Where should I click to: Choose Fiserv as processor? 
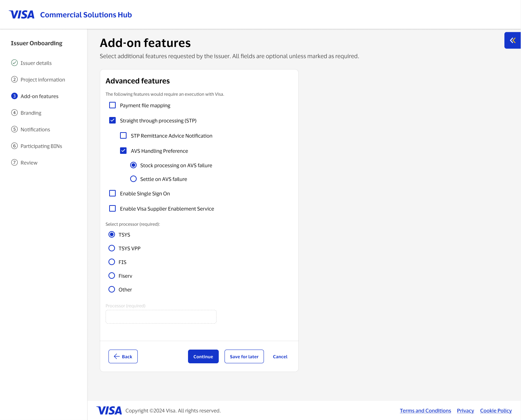point(112,276)
